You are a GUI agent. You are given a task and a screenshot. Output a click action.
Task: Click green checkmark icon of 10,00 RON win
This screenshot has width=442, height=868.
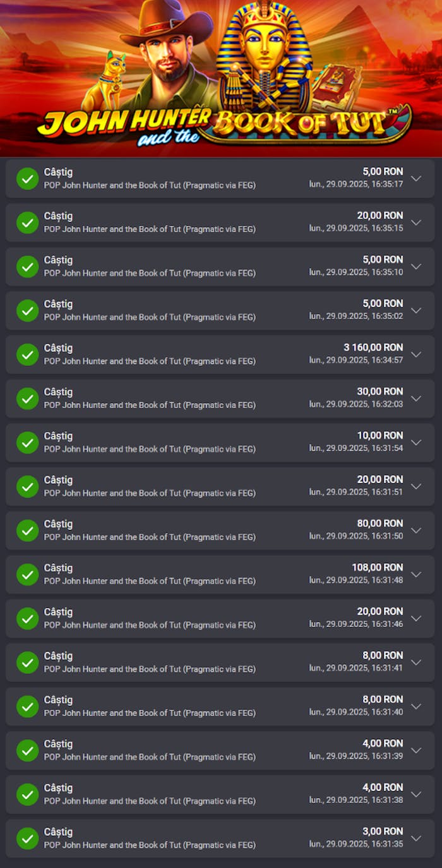[x=27, y=443]
